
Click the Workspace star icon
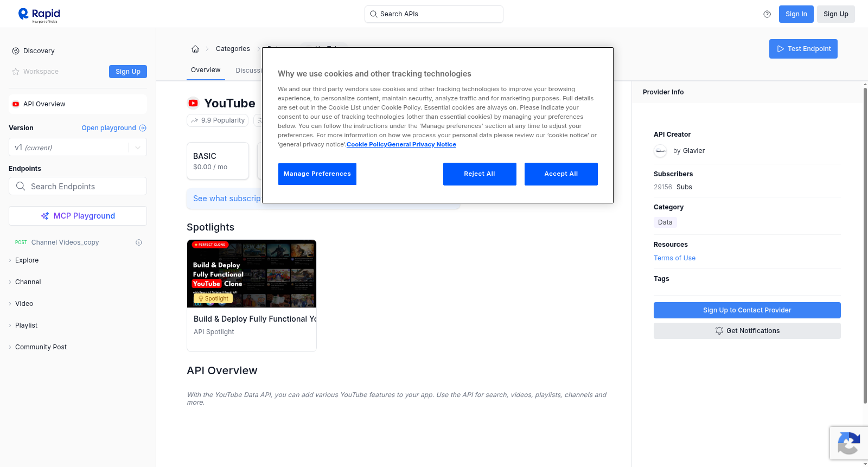tap(16, 72)
